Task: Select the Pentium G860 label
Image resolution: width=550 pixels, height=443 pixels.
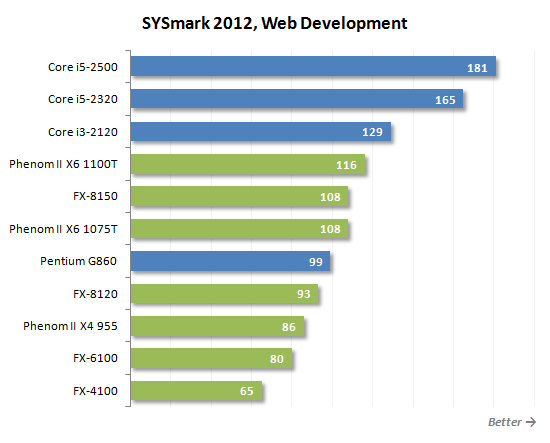Action: [x=78, y=261]
